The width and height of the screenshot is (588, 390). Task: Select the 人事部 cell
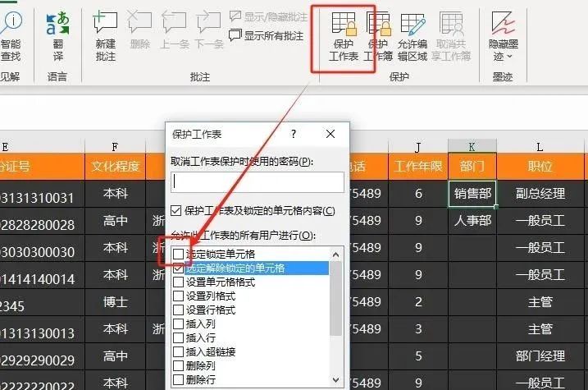pos(472,221)
